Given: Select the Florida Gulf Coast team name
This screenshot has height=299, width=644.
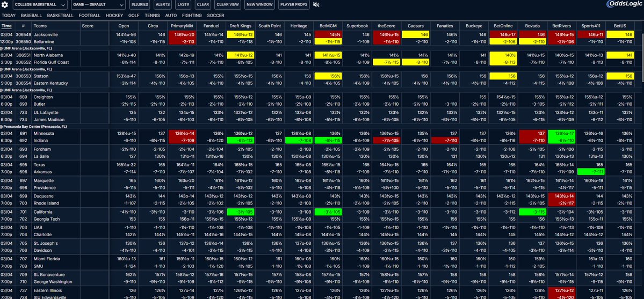Looking at the screenshot, I should tap(52, 62).
